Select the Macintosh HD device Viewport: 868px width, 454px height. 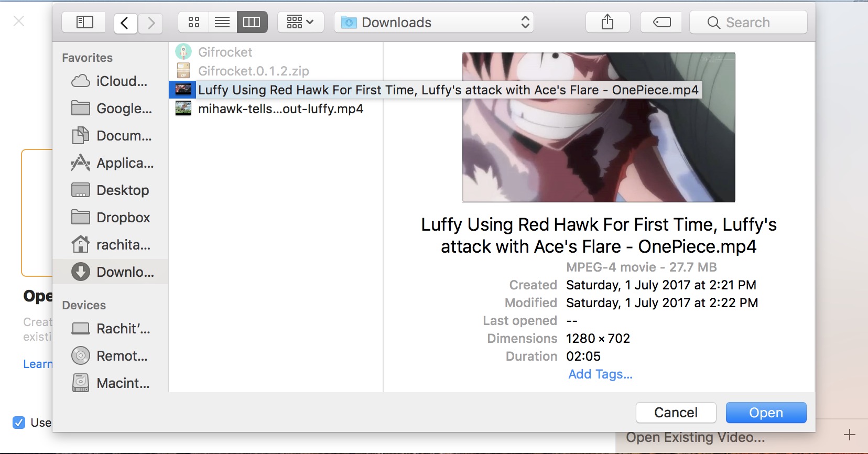(110, 383)
